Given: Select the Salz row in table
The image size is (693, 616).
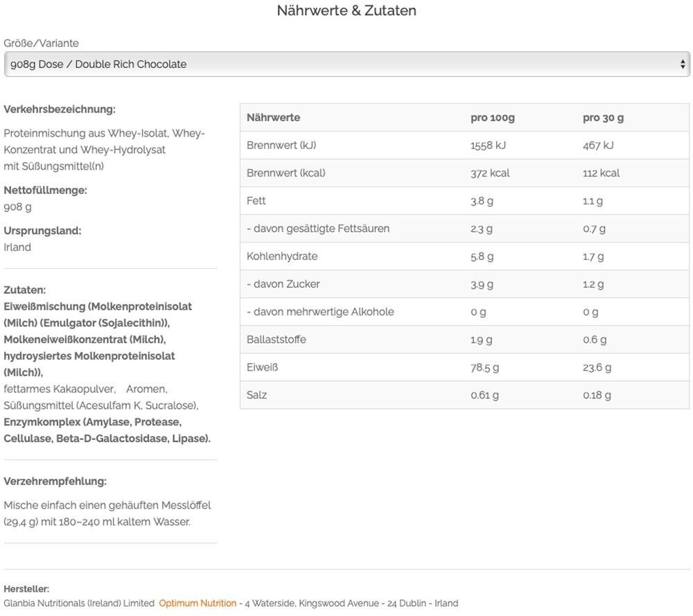Looking at the screenshot, I should tap(464, 395).
